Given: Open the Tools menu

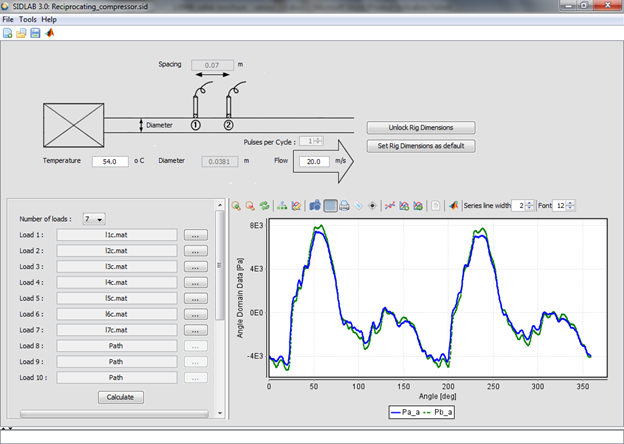Looking at the screenshot, I should pyautogui.click(x=28, y=20).
